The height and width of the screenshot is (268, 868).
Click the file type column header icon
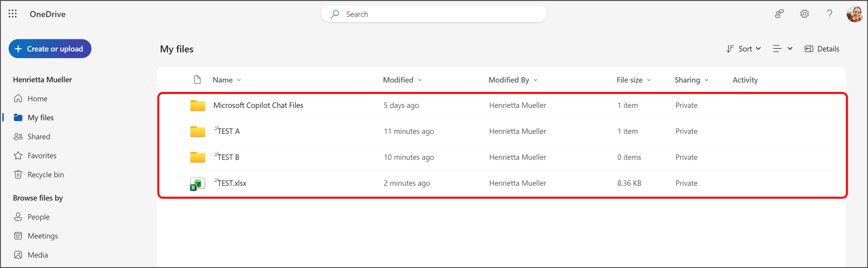[x=197, y=80]
